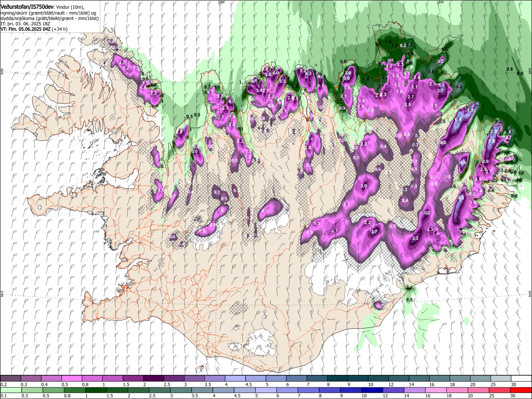Click the IT: þri. 03. 06. 2025 18Z line

click(x=25, y=24)
